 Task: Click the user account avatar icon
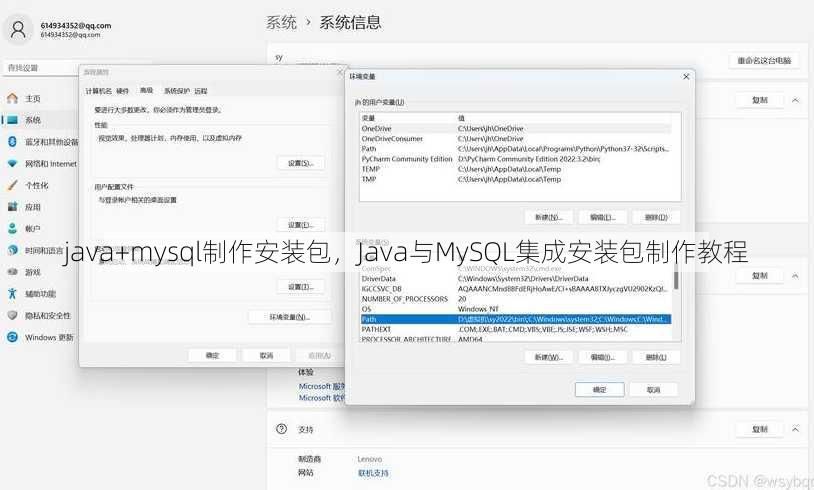click(18, 29)
